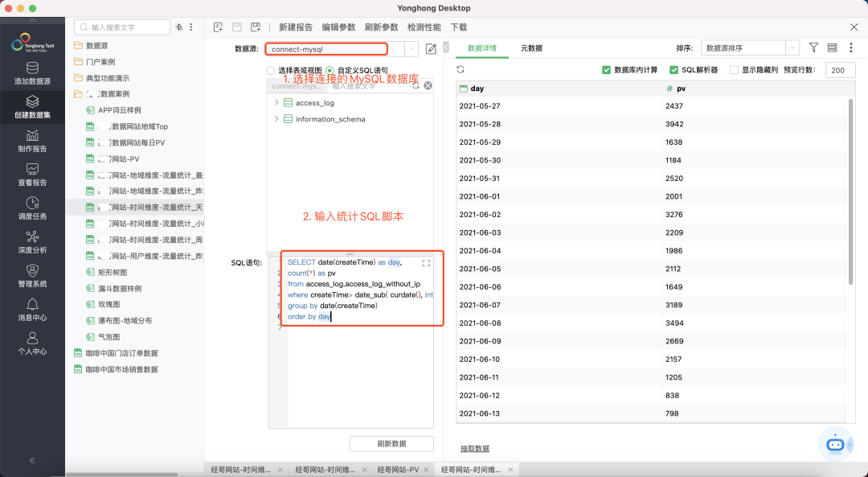Open 管理系统 in the sidebar

coord(32,276)
